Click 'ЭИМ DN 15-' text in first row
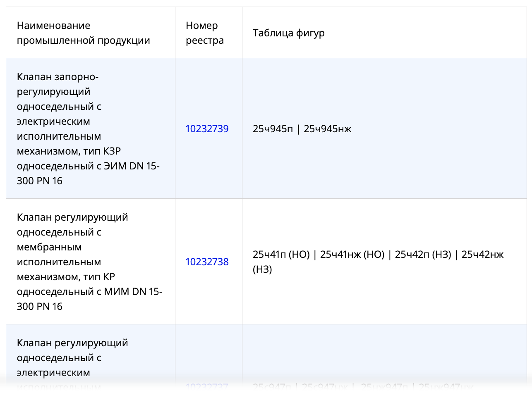This screenshot has height=400, width=532. pos(132,166)
